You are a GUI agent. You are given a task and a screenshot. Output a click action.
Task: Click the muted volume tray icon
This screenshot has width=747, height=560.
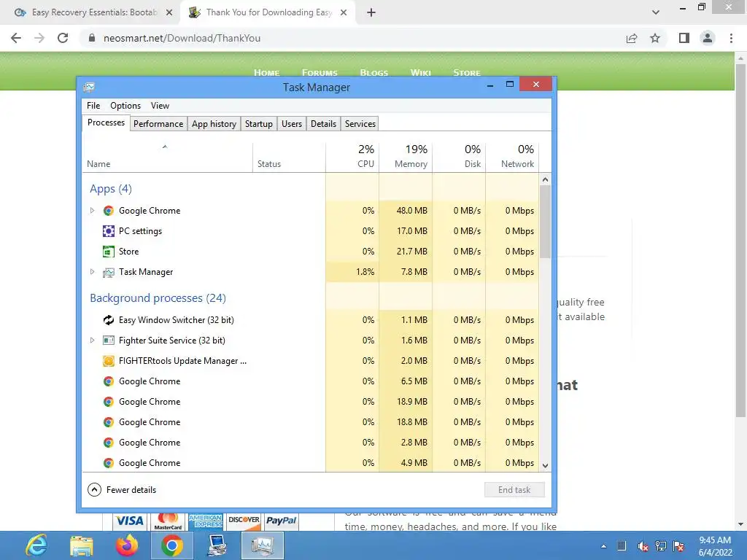coord(643,546)
